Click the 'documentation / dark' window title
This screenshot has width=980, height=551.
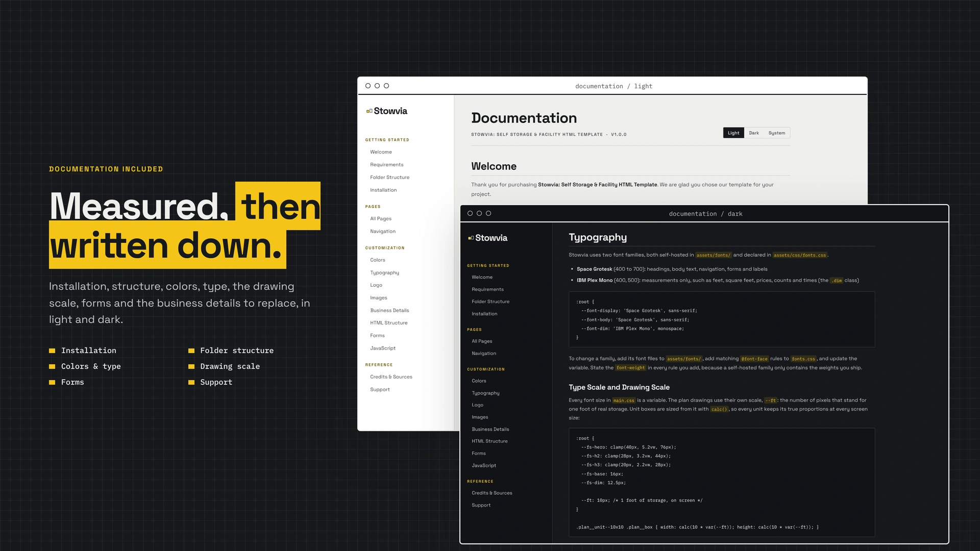coord(705,214)
